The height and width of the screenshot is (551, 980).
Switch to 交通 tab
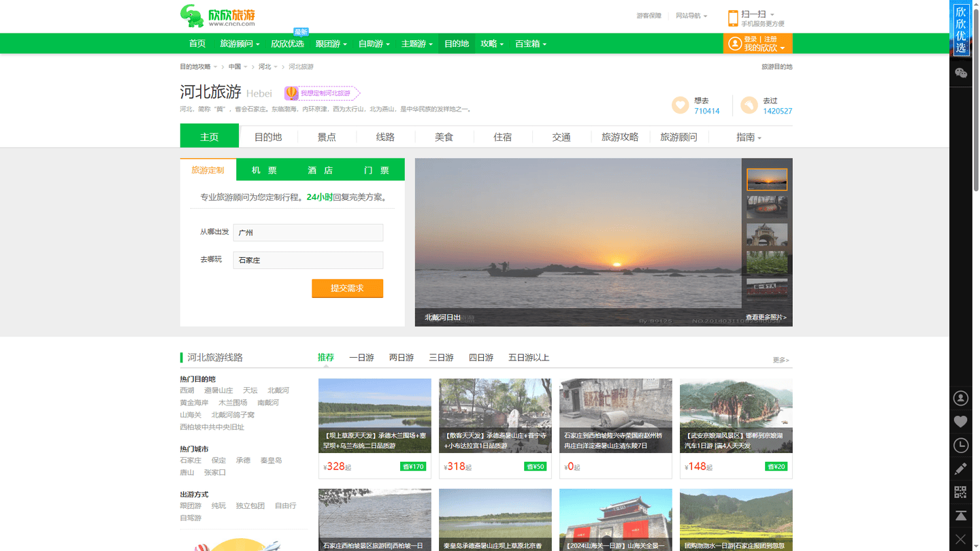(561, 137)
